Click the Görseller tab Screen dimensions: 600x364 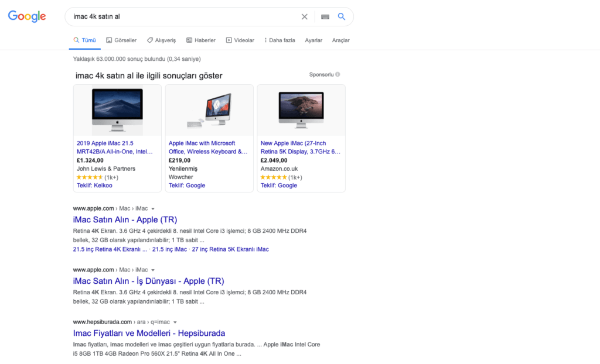point(121,40)
